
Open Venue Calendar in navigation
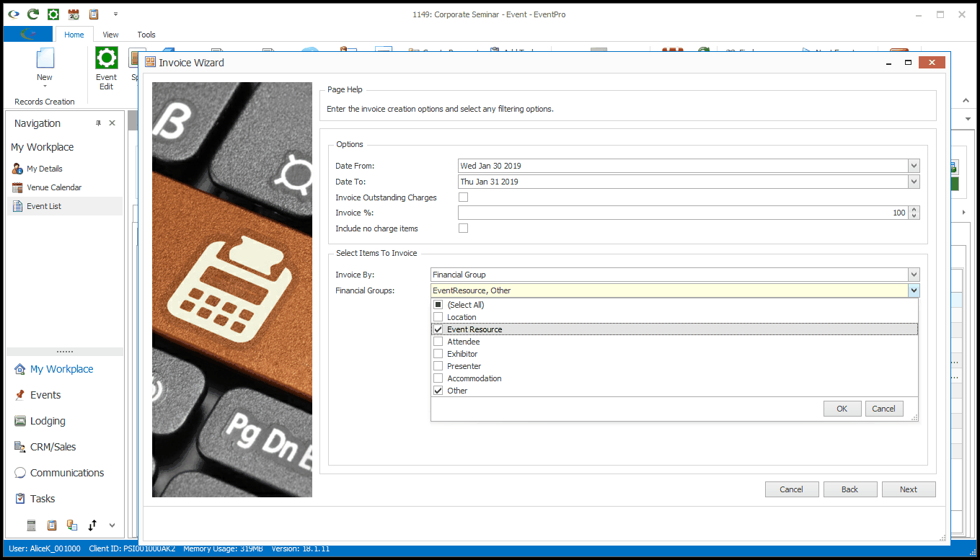(x=54, y=187)
